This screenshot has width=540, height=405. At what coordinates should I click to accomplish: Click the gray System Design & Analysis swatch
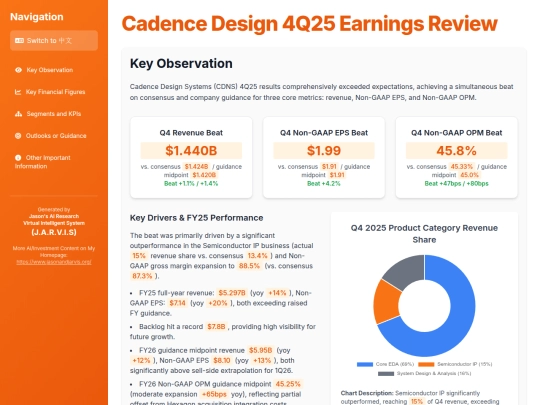pyautogui.click(x=386, y=374)
